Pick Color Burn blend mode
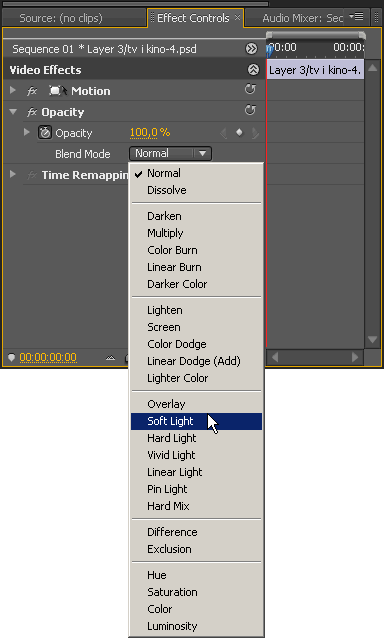 [x=196, y=250]
